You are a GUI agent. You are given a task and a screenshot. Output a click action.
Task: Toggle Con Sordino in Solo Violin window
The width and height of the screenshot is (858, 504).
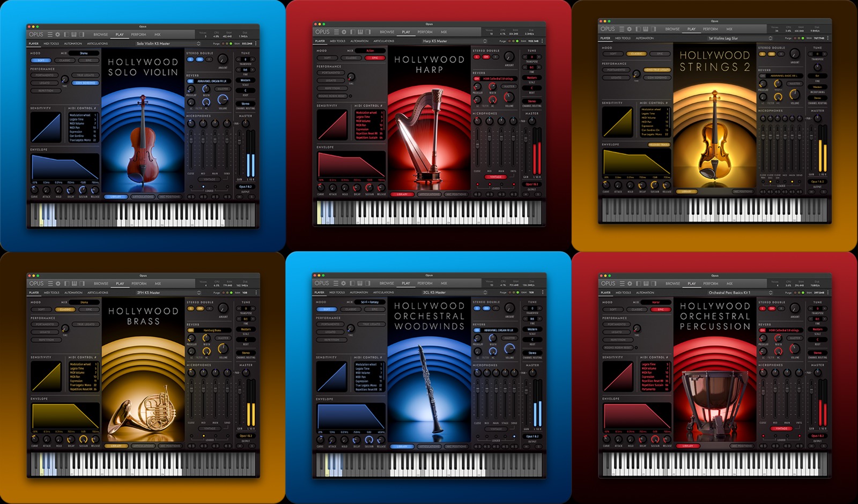pos(86,83)
